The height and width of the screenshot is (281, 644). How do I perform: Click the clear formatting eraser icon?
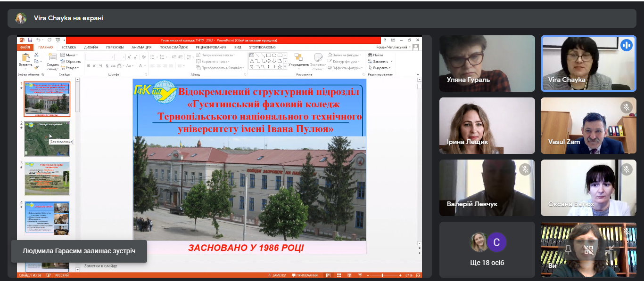tap(143, 57)
